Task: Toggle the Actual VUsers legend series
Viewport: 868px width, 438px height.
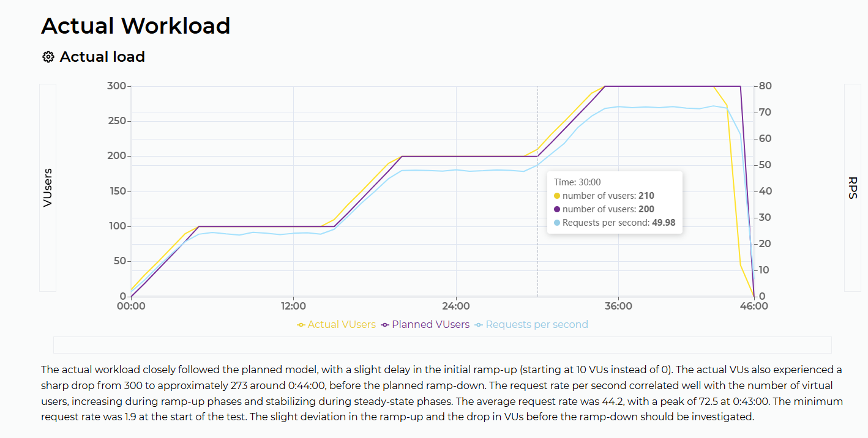Action: [336, 324]
